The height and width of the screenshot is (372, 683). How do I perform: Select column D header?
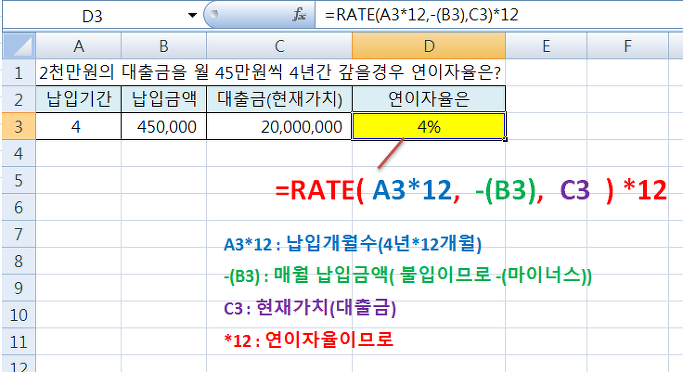pos(429,46)
